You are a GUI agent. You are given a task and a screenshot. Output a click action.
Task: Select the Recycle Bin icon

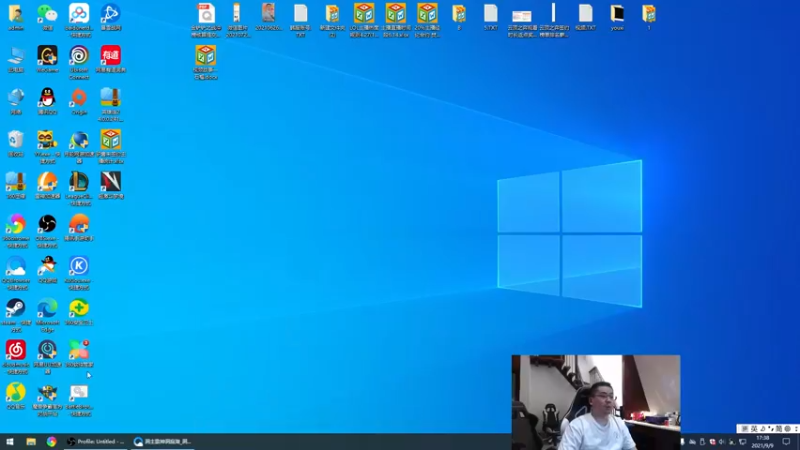(x=16, y=143)
